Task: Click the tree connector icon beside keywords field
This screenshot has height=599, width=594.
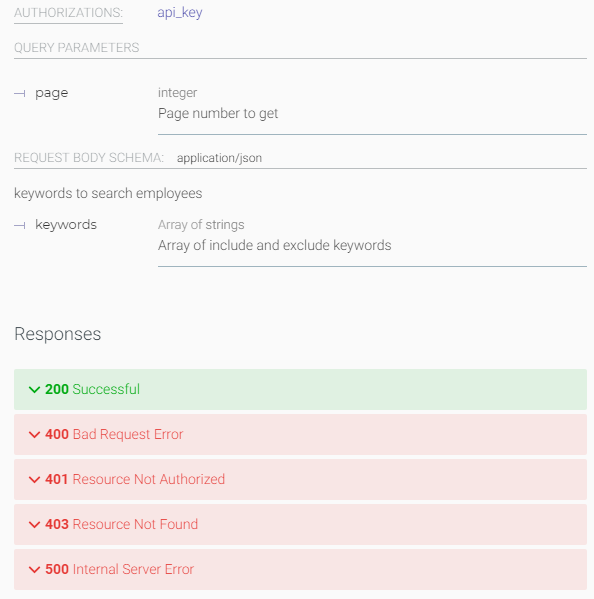Action: click(20, 225)
